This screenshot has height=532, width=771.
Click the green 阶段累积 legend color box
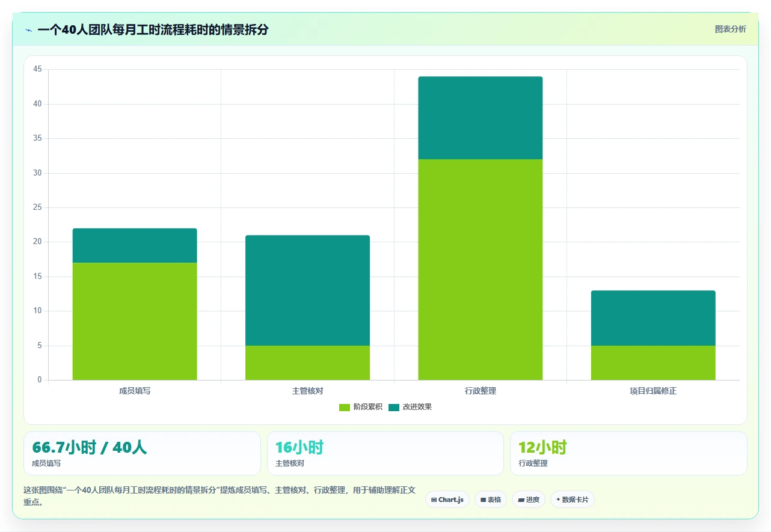345,408
